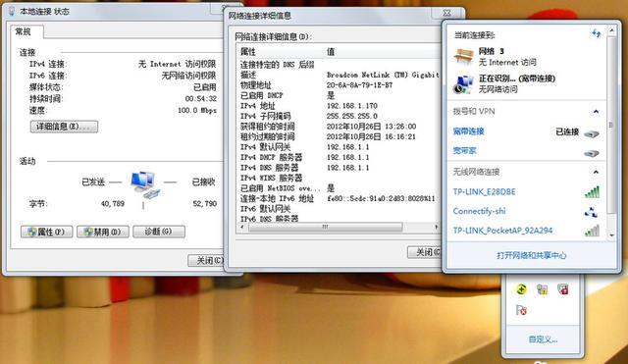
Task: Select the IPv4 DNS 服务器 row
Action: (339, 168)
